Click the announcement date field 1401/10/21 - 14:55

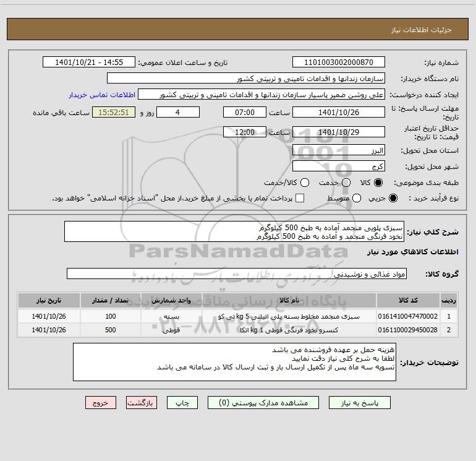(89, 62)
